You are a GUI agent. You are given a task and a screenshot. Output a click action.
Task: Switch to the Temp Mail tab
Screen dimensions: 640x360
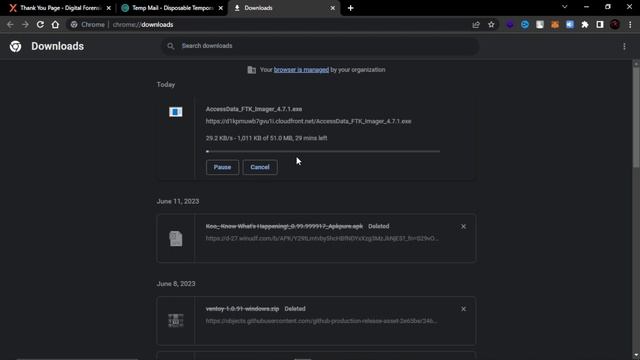pyautogui.click(x=173, y=8)
